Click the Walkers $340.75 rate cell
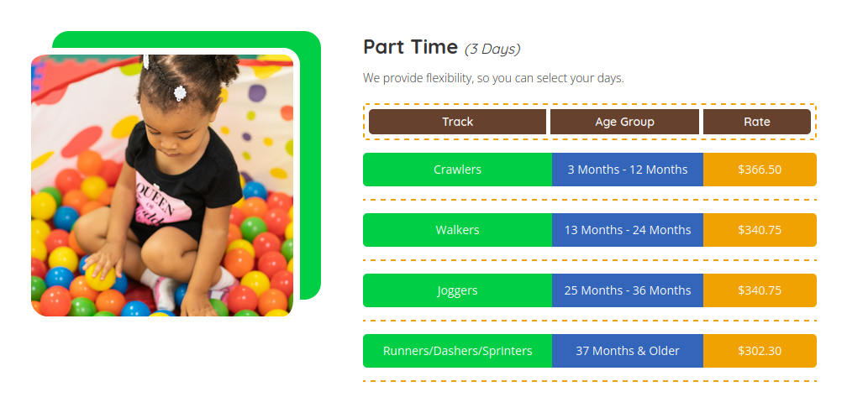Viewport: 868px width, 418px height. [760, 230]
